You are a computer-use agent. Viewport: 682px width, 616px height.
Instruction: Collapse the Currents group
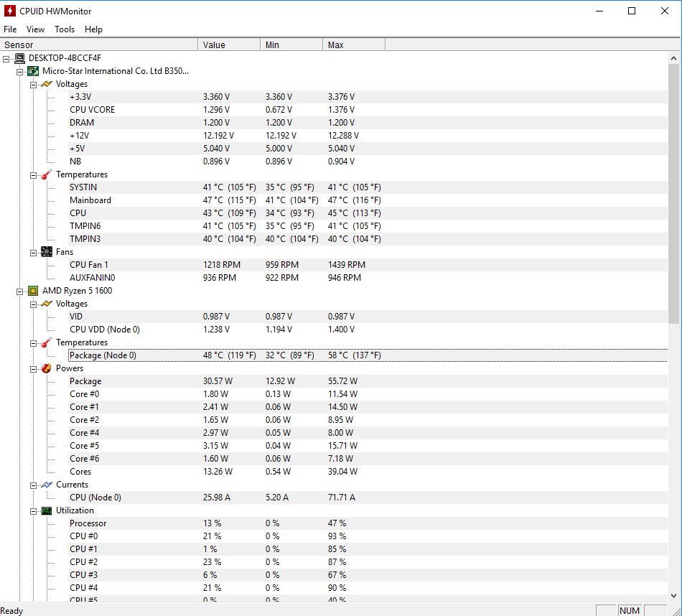tap(33, 485)
